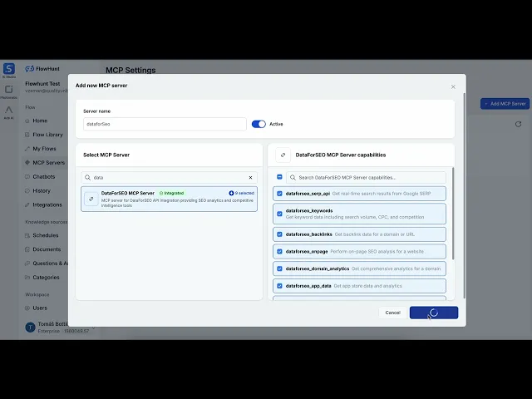Image resolution: width=532 pixels, height=399 pixels.
Task: Open Users in Workspace section
Action: (x=40, y=308)
